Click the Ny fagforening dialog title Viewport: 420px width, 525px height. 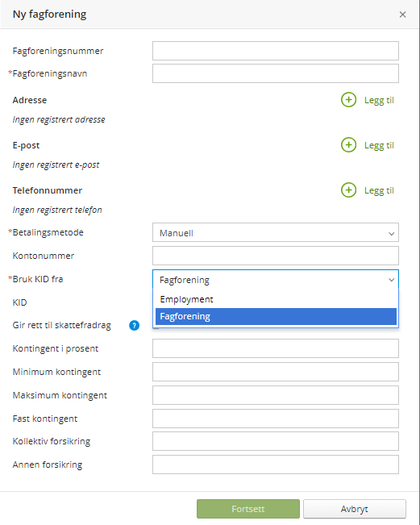coord(49,15)
